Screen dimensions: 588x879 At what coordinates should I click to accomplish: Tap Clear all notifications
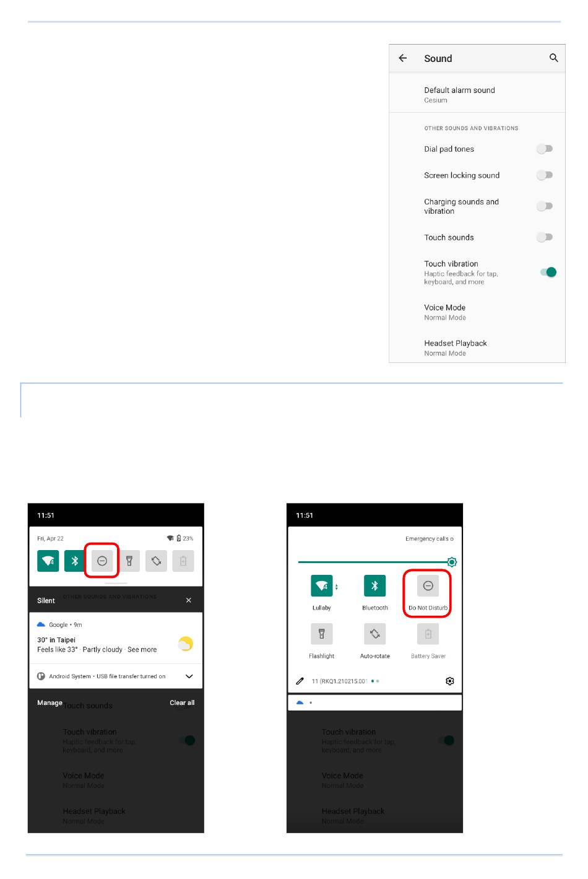(x=182, y=702)
